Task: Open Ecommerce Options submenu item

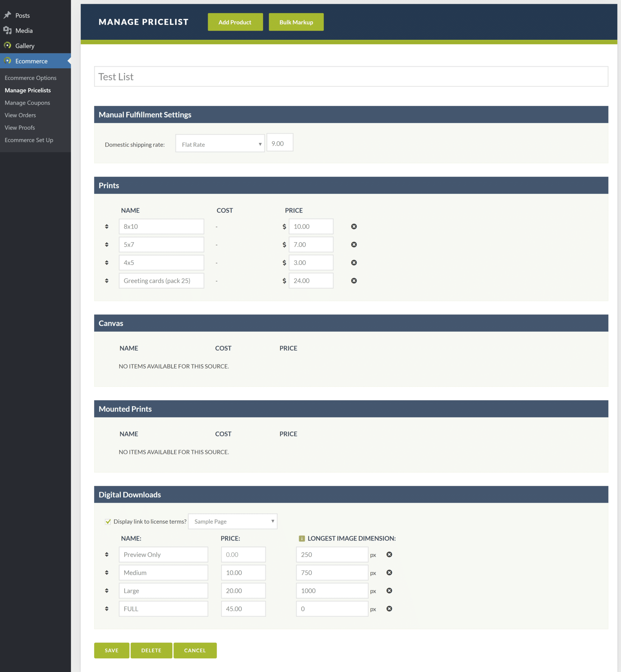Action: coord(30,78)
